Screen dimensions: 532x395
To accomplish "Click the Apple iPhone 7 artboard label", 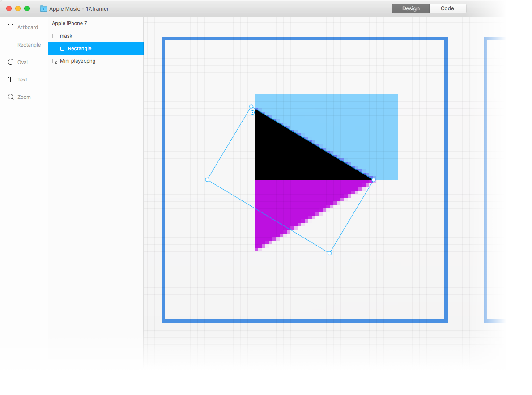I will (69, 23).
